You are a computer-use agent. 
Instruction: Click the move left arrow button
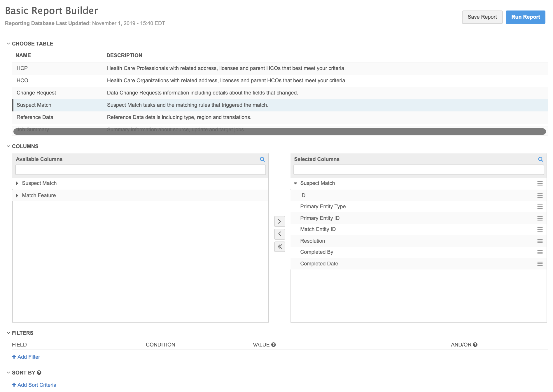(x=279, y=234)
